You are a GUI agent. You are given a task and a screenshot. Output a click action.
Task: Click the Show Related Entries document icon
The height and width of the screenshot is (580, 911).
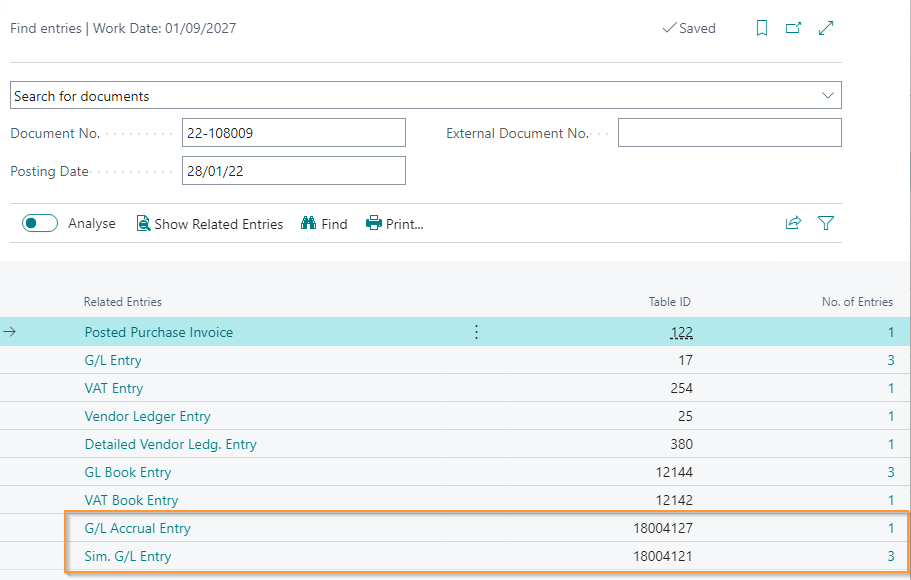143,223
